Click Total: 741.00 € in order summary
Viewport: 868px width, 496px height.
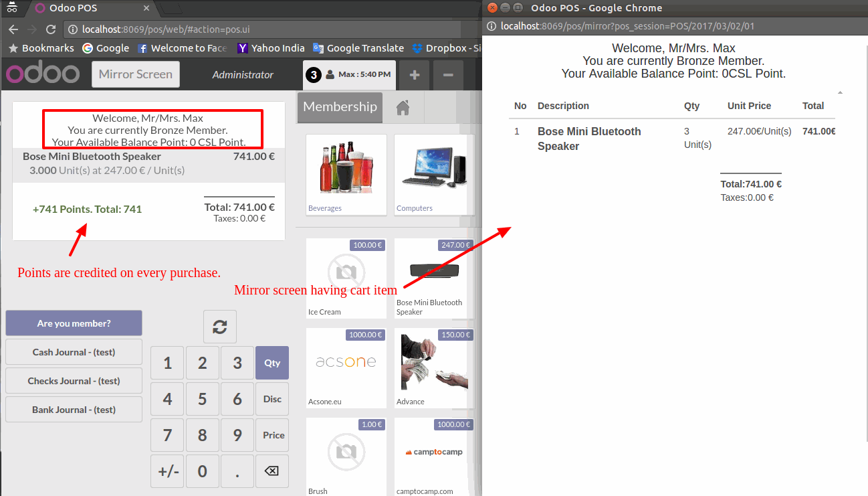(x=239, y=208)
